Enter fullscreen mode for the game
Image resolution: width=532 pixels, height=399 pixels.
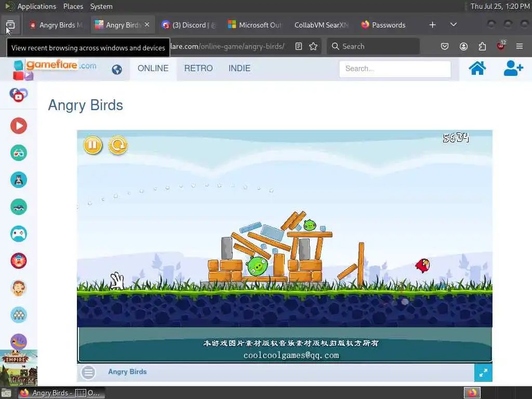(483, 373)
